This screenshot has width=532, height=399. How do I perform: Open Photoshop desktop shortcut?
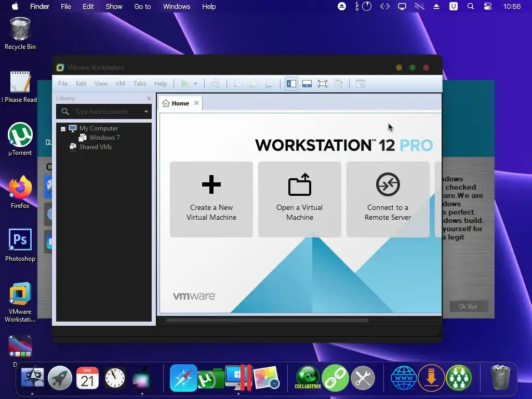(x=20, y=245)
